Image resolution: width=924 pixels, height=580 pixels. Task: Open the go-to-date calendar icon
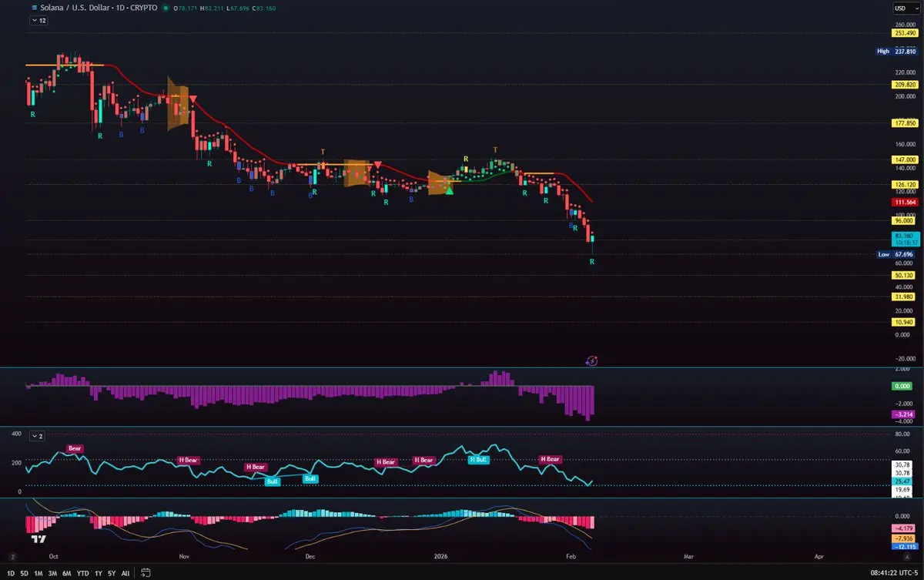[x=146, y=573]
